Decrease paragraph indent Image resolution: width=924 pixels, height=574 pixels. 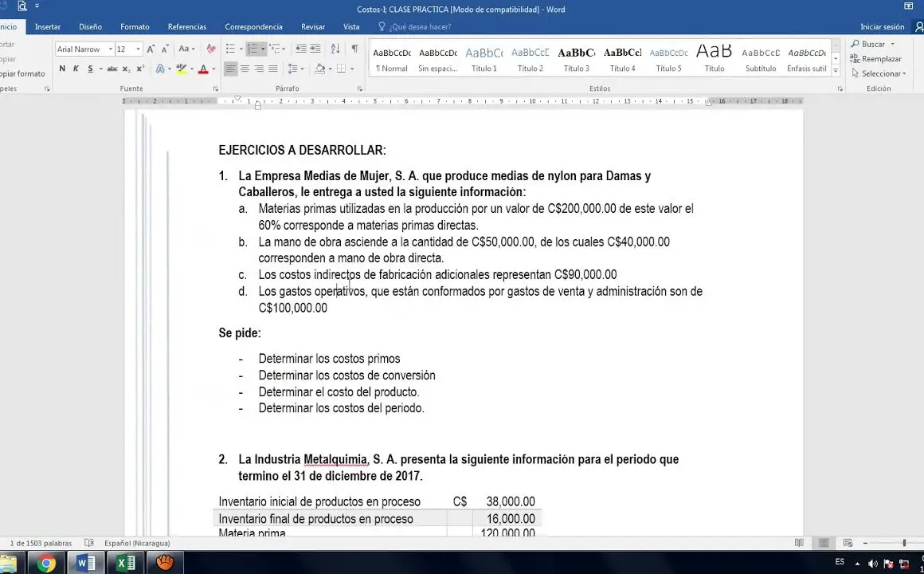pyautogui.click(x=300, y=49)
